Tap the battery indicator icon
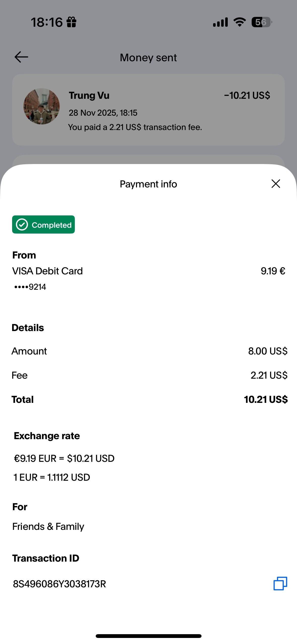Screen dimensions: 297x644 pos(261,22)
